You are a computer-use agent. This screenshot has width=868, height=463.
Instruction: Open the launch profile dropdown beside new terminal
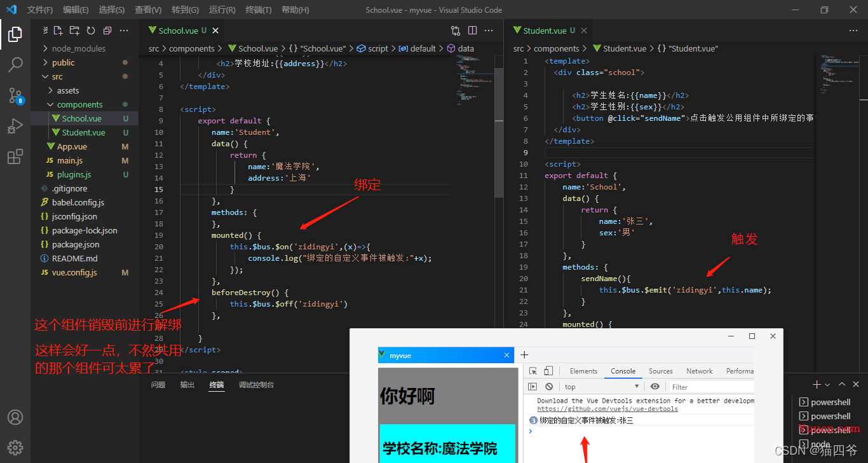[827, 385]
